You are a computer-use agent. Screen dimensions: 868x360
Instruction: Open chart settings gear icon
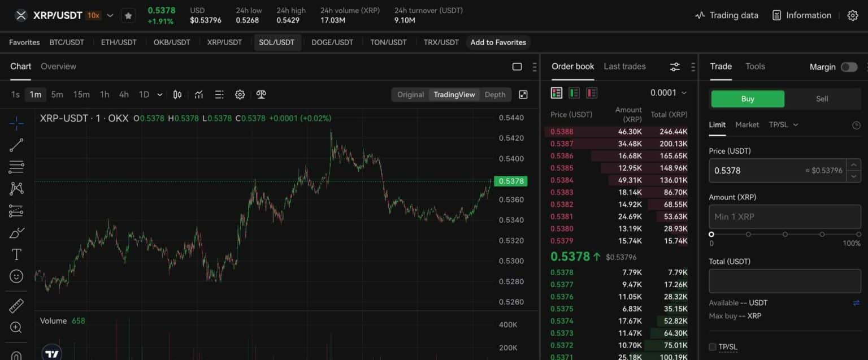240,94
